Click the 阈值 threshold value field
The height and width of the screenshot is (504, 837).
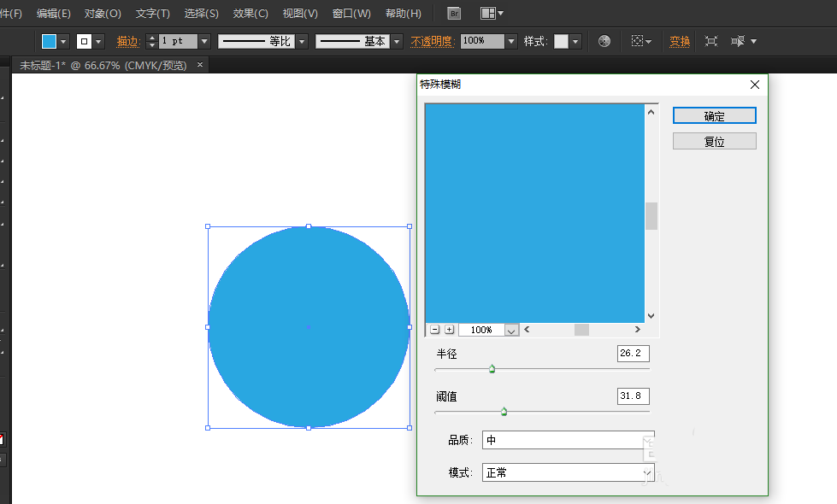click(x=633, y=396)
